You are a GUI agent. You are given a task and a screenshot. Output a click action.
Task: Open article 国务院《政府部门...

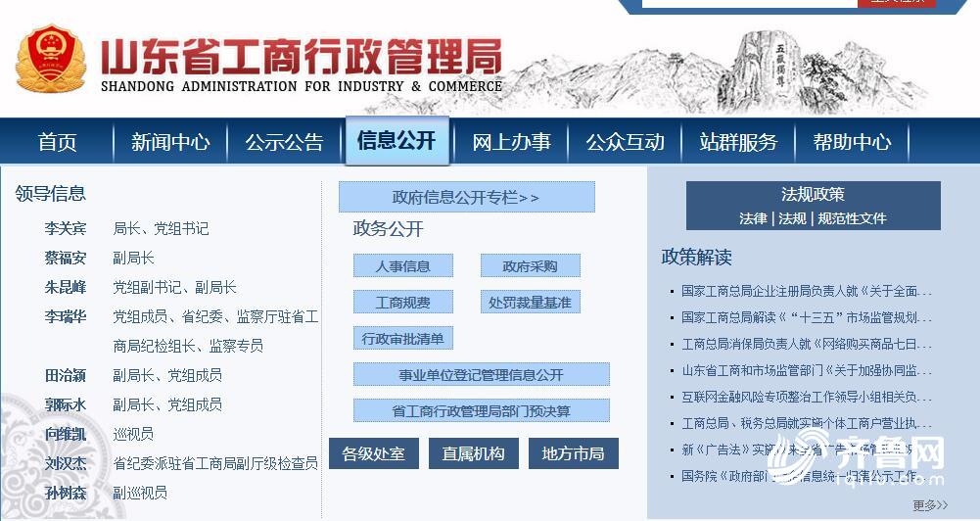click(800, 476)
